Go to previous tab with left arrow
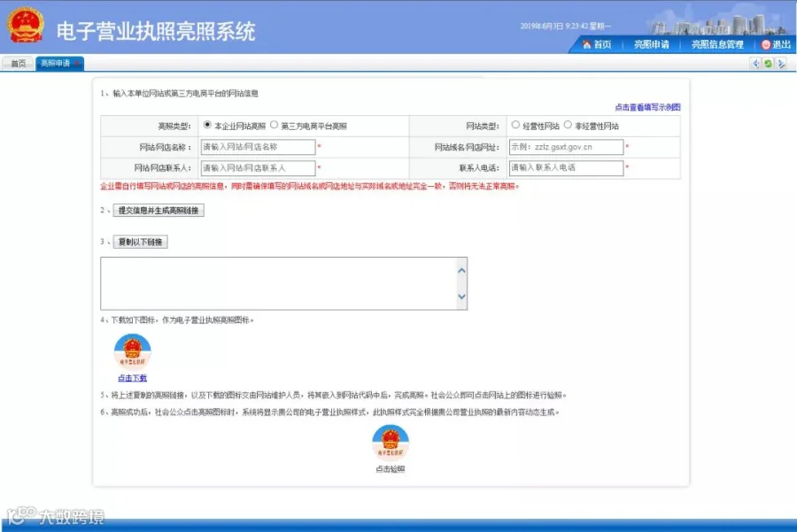The width and height of the screenshot is (797, 532). coord(755,64)
